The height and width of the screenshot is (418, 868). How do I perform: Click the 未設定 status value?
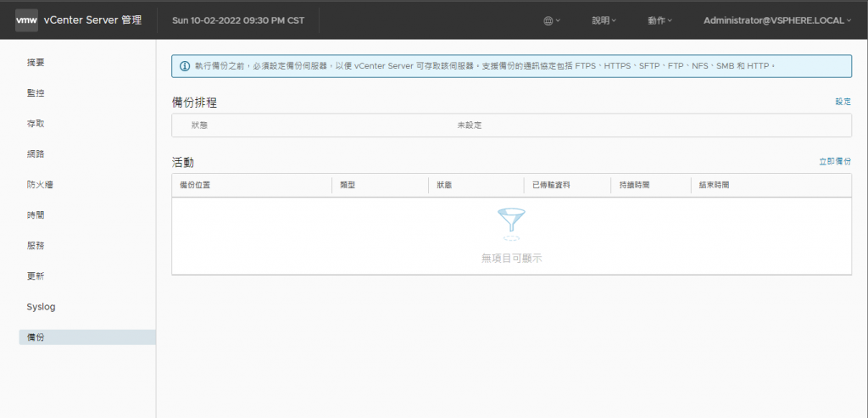coord(470,125)
